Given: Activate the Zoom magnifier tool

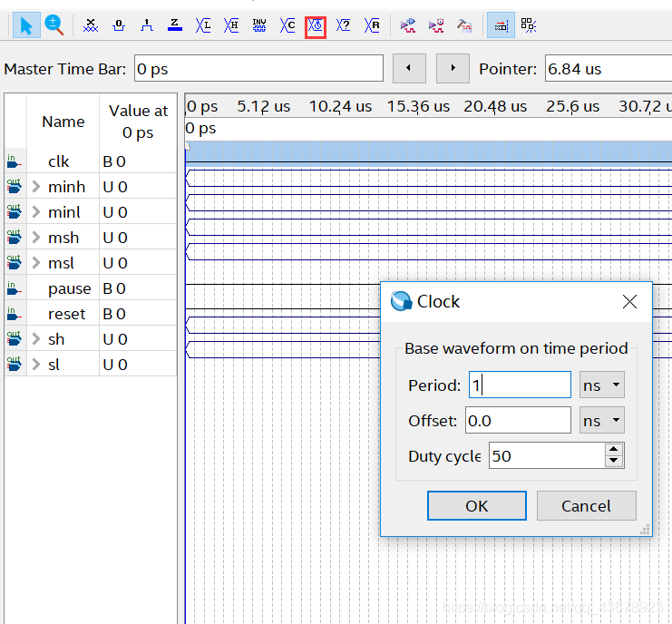Looking at the screenshot, I should coord(54,25).
